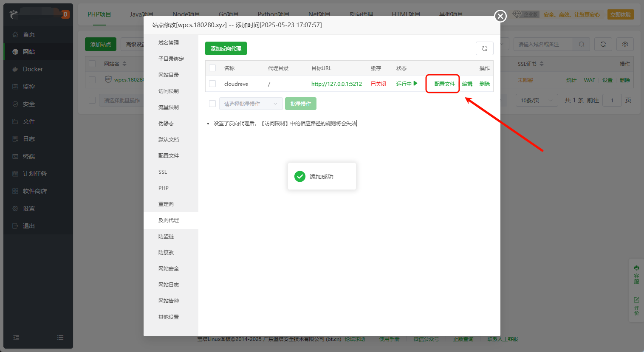Close the site modification dialog

(x=500, y=16)
